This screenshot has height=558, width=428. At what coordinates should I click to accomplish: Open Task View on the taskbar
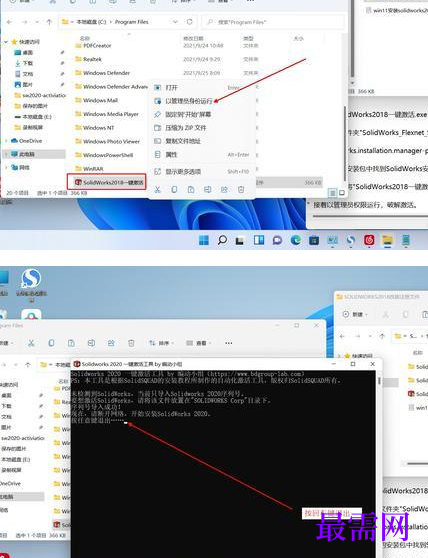click(x=240, y=241)
